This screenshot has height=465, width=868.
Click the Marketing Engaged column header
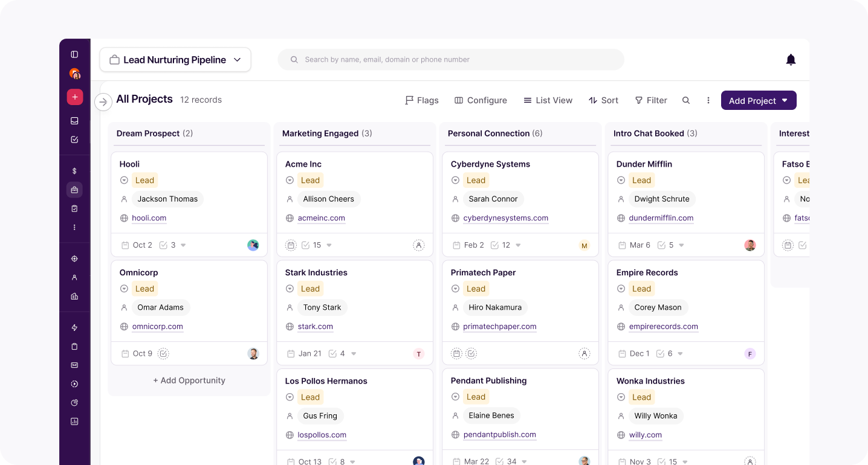(327, 133)
